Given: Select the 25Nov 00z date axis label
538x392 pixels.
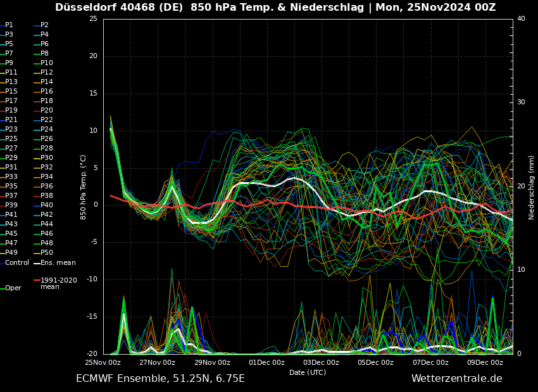Looking at the screenshot, I should pos(103,363).
